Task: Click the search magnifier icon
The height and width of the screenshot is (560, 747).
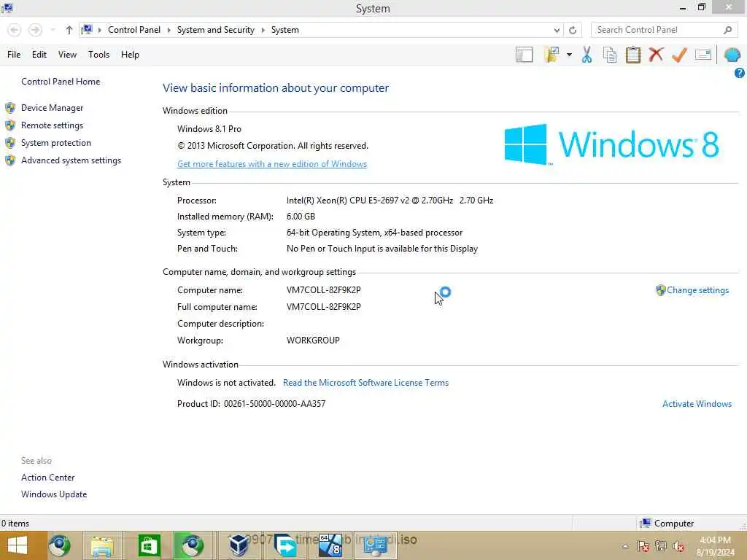Action: 727,30
